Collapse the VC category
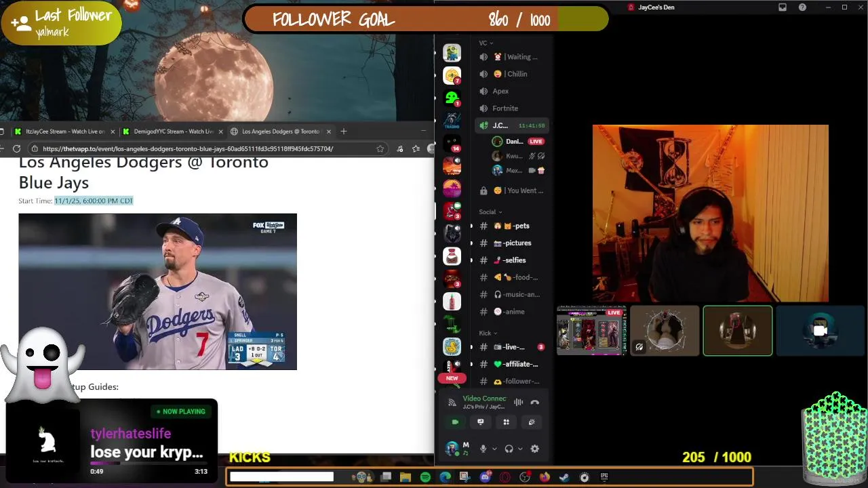Viewport: 868px width, 488px height. point(486,43)
